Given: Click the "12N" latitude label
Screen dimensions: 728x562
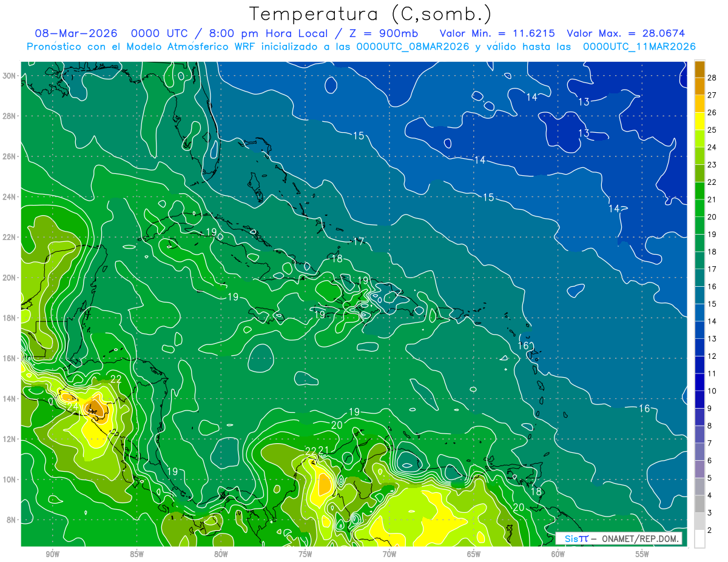Looking at the screenshot, I should (10, 439).
